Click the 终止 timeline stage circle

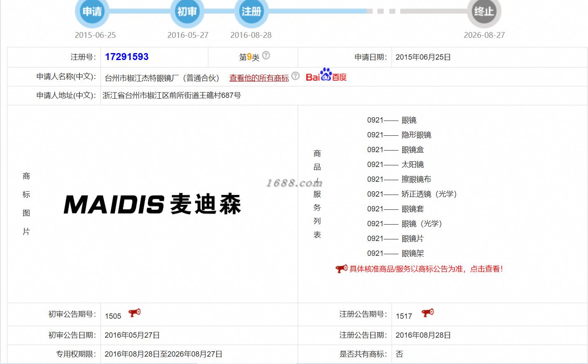484,11
